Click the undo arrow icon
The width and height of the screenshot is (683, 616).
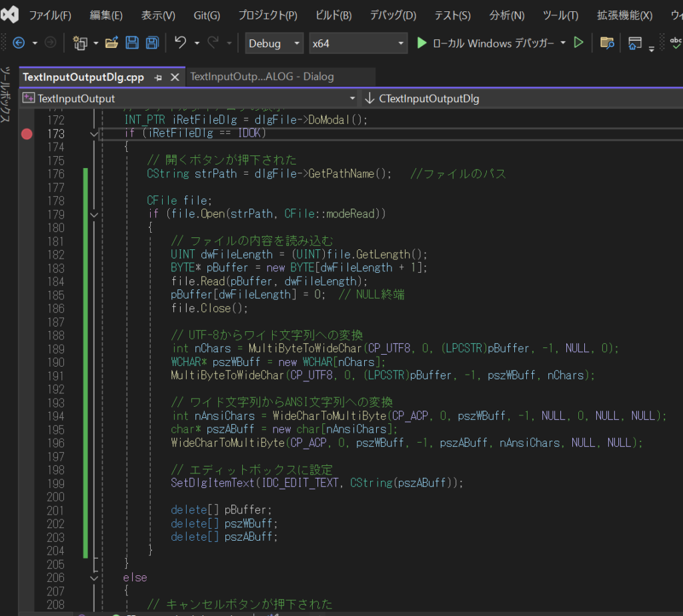(x=180, y=43)
